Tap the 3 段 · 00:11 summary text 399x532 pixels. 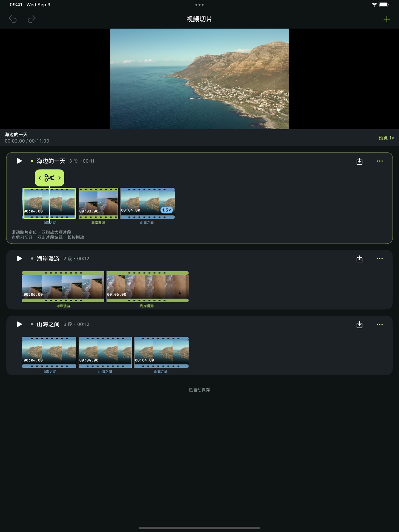82,161
